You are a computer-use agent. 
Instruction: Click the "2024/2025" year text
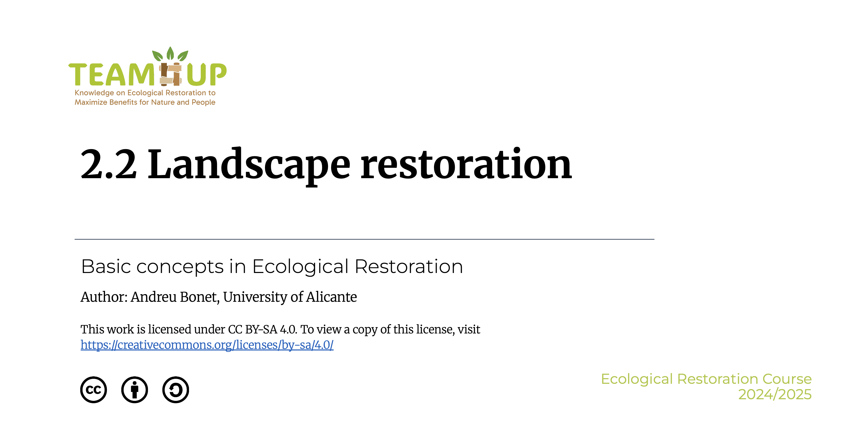click(x=775, y=394)
